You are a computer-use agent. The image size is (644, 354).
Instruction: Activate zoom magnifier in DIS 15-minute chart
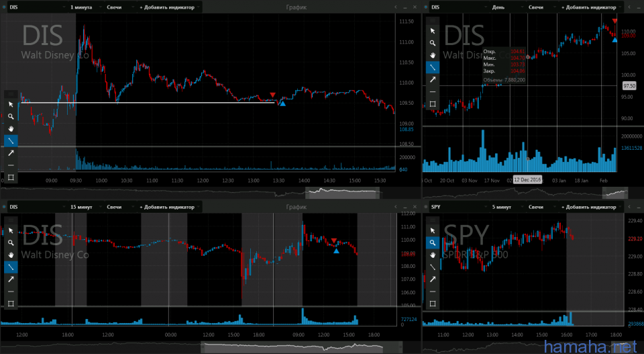[x=11, y=243]
